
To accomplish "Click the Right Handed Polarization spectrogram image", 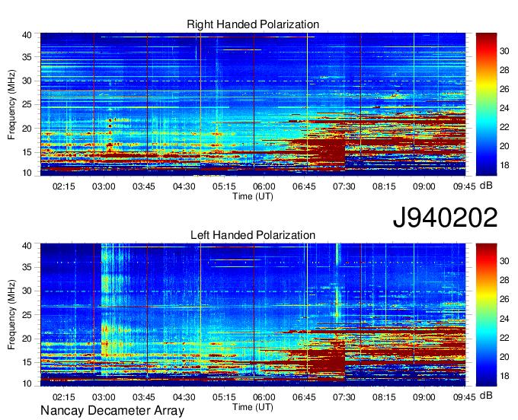I will 253,104.
